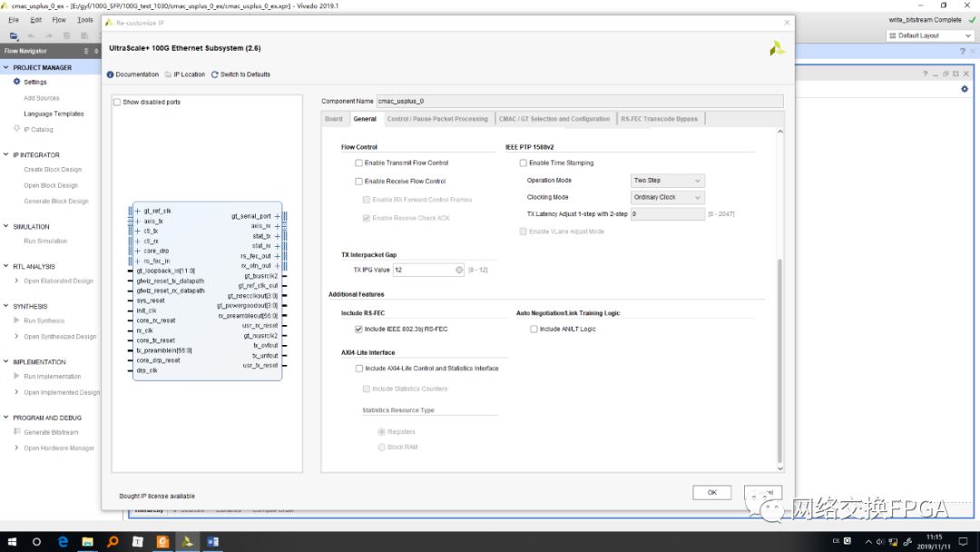Screen dimensions: 980x552
Task: Expand the gt_serial_port plus icon
Action: pos(277,216)
